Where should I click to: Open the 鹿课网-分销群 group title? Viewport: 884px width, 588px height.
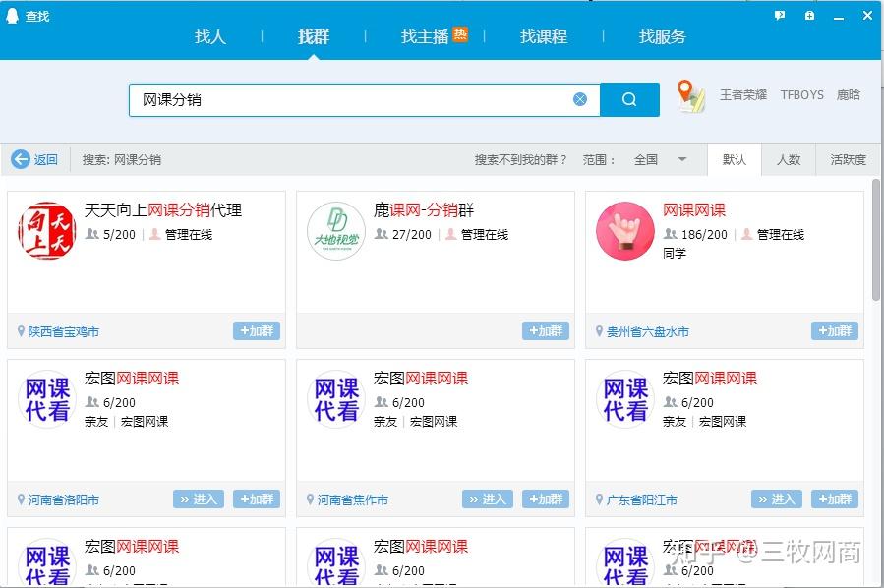(424, 210)
